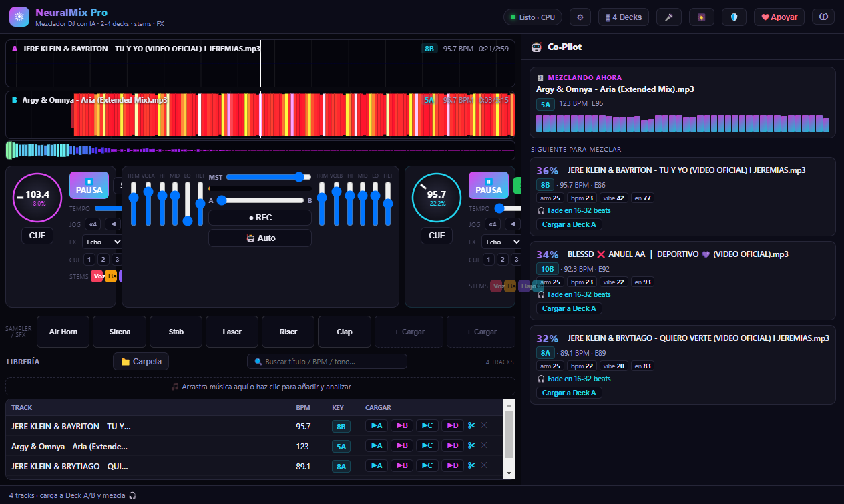The image size is (844, 504).
Task: Remove the BRYTIAGO track with its X
Action: pyautogui.click(x=484, y=465)
